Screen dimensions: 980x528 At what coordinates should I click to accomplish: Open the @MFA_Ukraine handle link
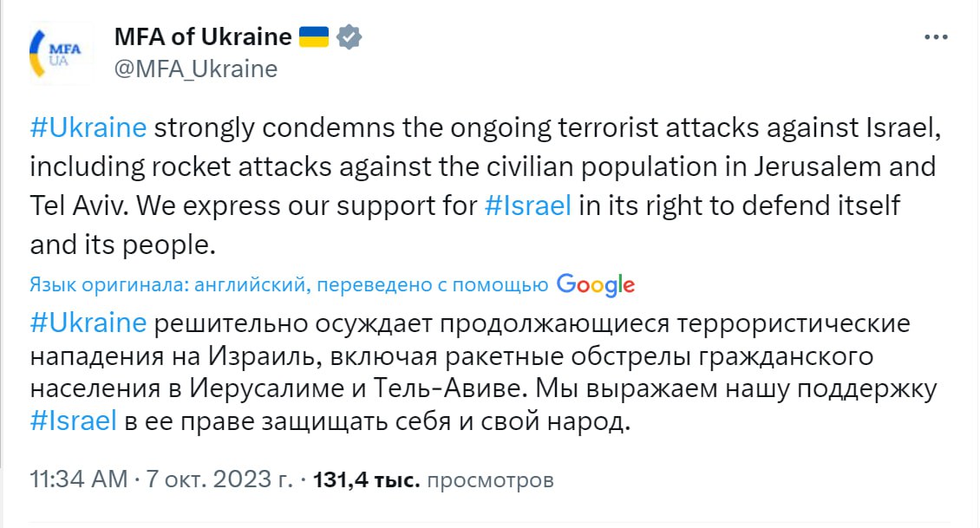[196, 69]
